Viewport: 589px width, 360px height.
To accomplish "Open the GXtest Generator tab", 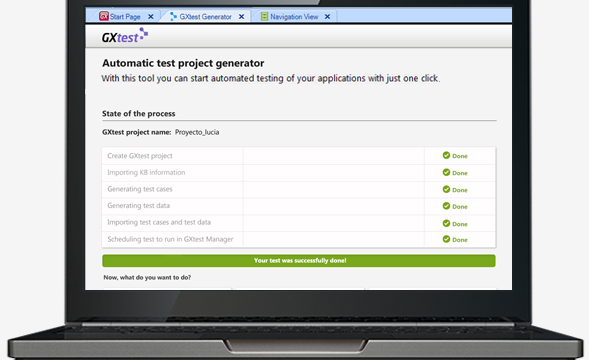I will [205, 17].
